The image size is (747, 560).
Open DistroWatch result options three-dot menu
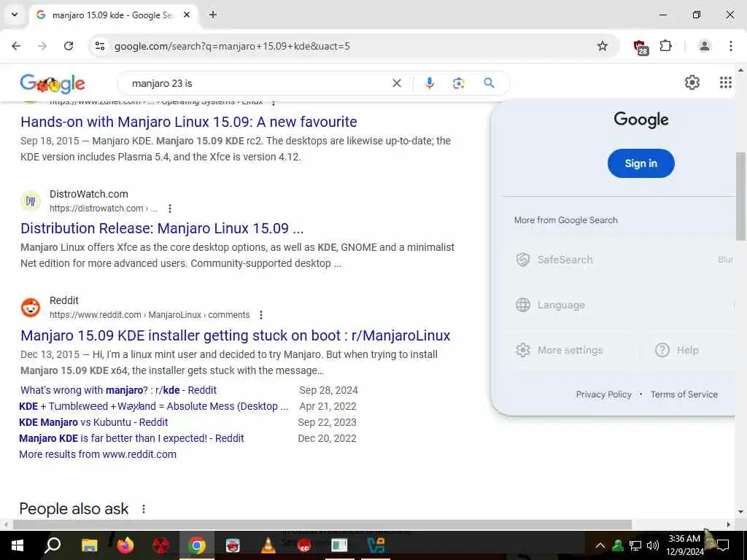[x=169, y=208]
